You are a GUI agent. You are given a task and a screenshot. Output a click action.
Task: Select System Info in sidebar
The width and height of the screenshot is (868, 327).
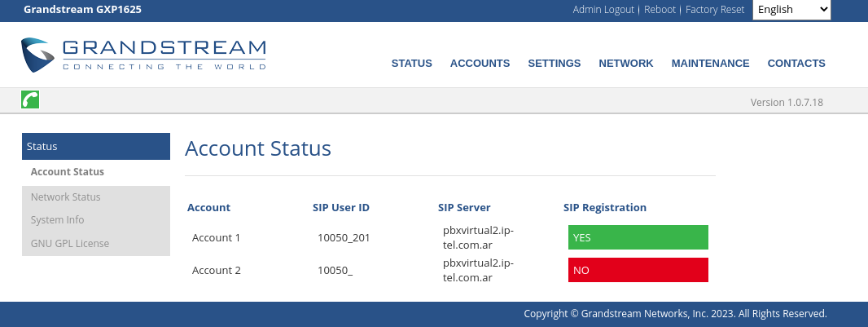pos(58,220)
